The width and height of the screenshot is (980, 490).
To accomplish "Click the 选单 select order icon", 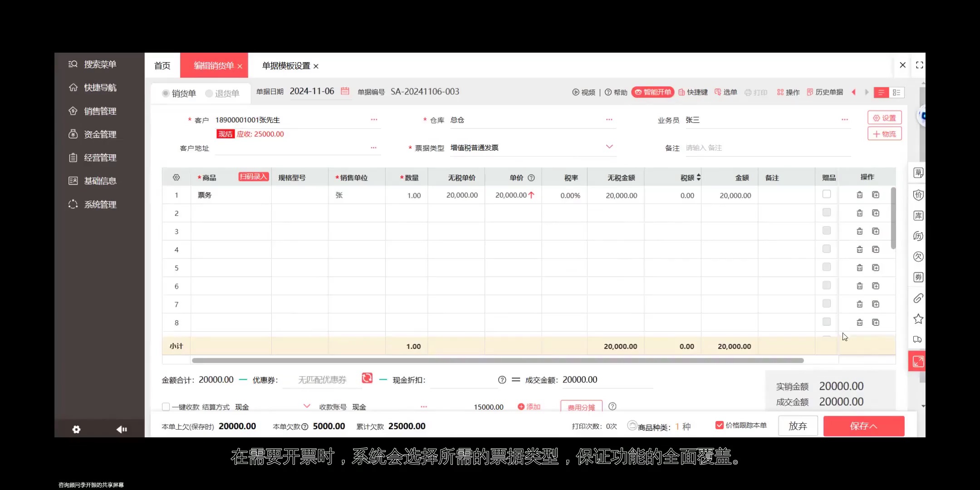I will (726, 92).
